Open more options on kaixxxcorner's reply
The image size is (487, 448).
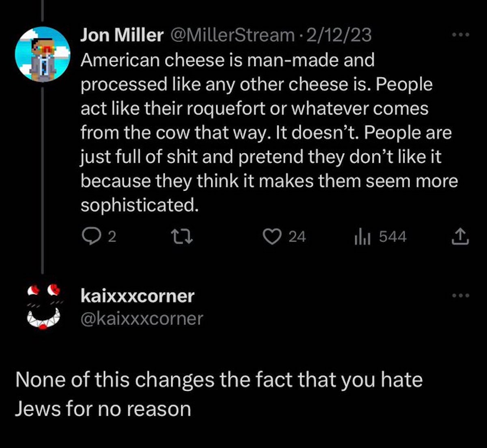tap(461, 295)
